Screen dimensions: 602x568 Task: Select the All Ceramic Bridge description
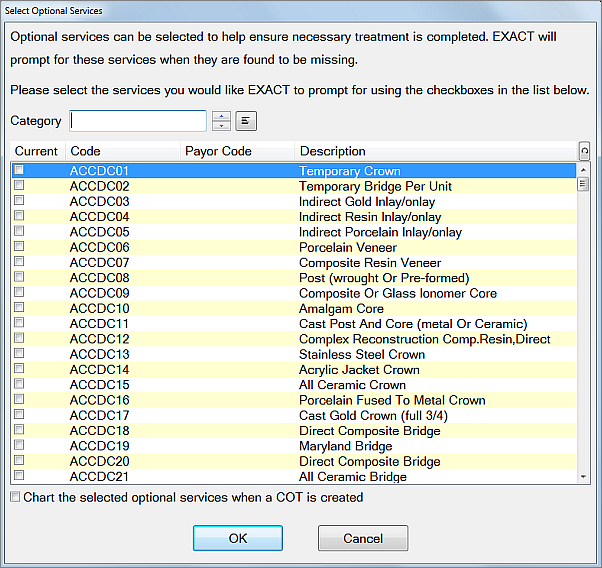353,477
